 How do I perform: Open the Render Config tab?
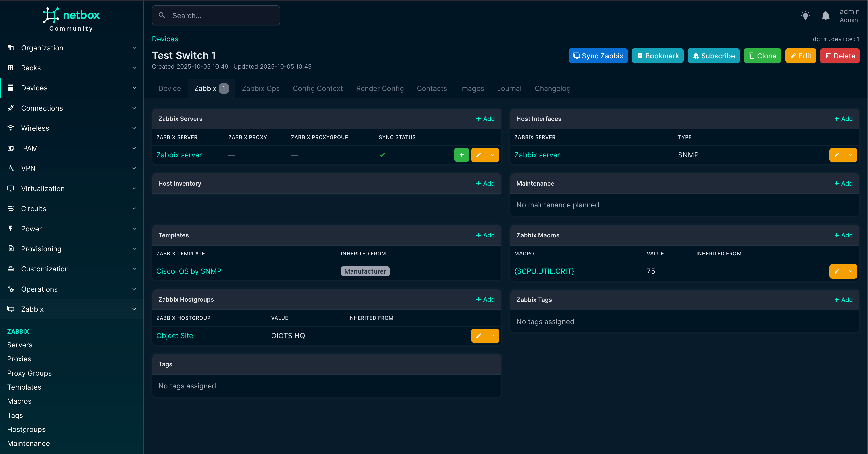(380, 88)
